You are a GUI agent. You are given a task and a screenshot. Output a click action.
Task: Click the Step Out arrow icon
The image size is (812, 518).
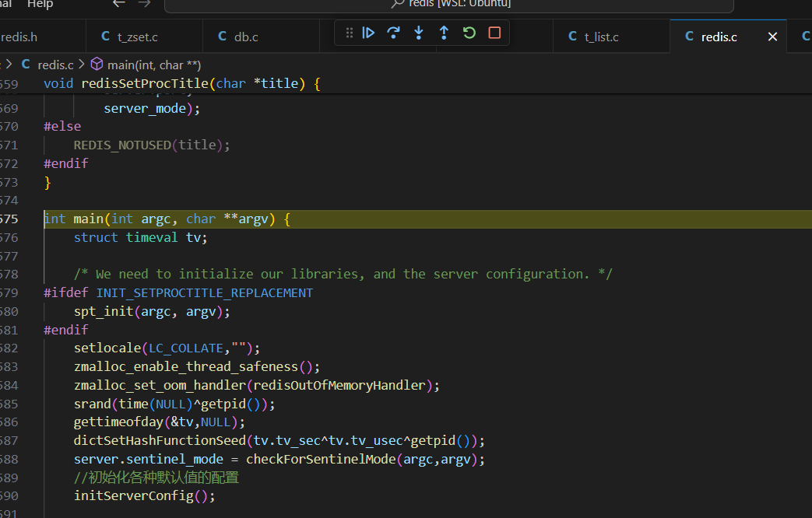[444, 33]
